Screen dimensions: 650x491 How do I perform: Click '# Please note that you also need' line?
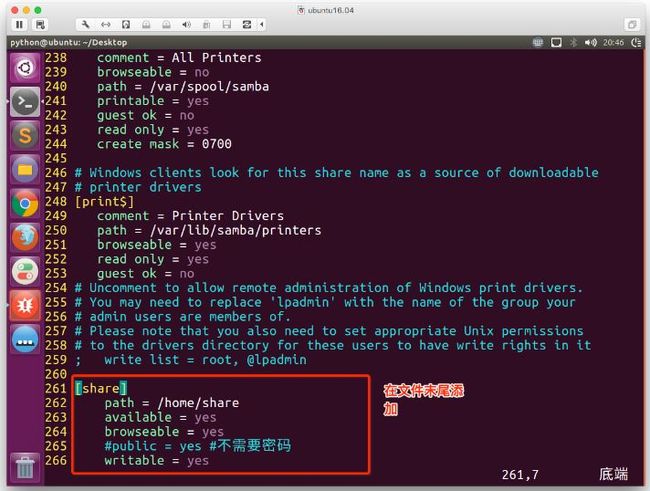[329, 331]
